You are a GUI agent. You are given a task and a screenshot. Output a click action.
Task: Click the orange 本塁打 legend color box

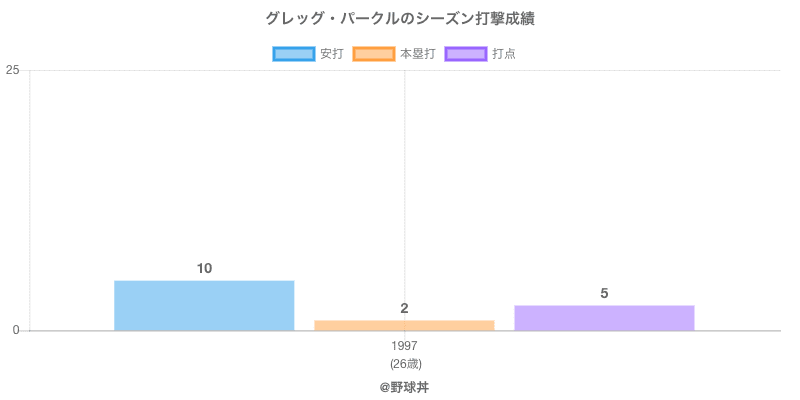373,54
